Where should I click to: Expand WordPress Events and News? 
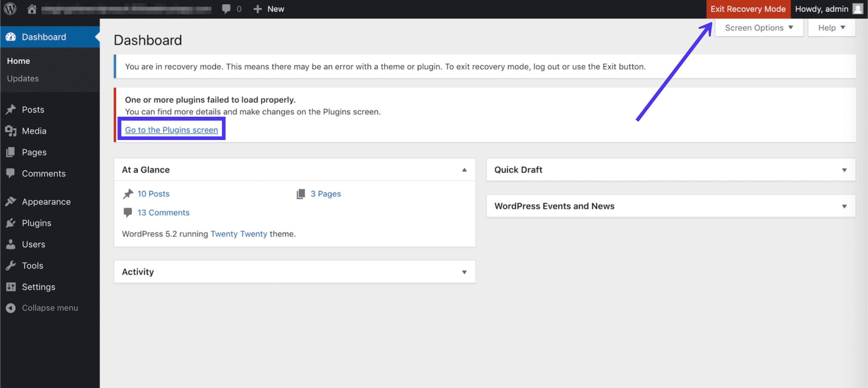pos(844,206)
